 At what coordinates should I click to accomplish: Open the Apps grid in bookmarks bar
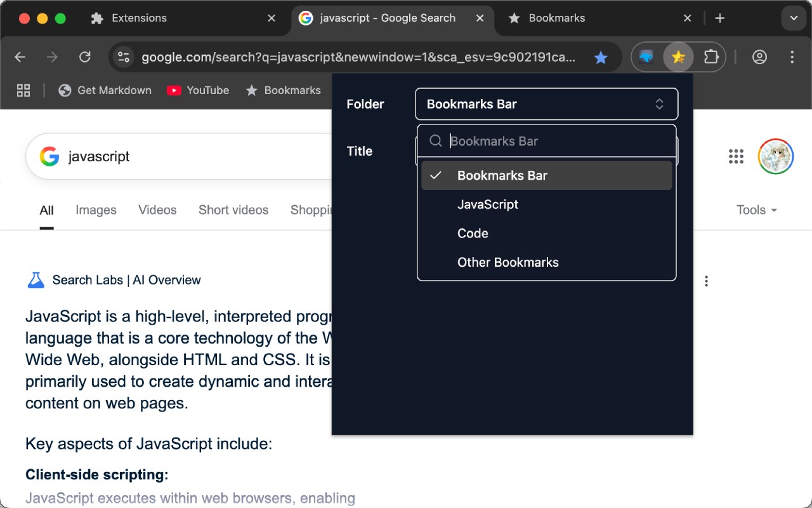pos(23,90)
